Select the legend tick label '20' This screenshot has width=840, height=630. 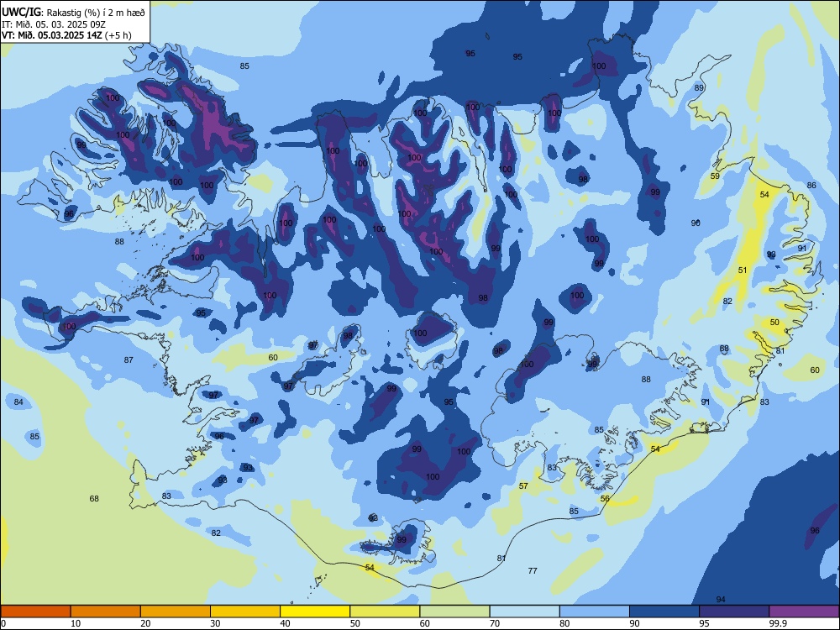coord(145,623)
